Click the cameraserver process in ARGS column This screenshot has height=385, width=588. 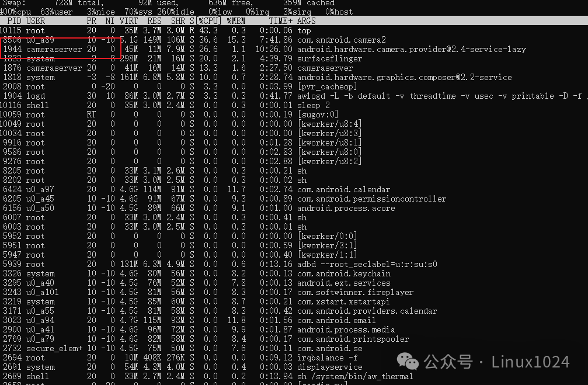(325, 68)
